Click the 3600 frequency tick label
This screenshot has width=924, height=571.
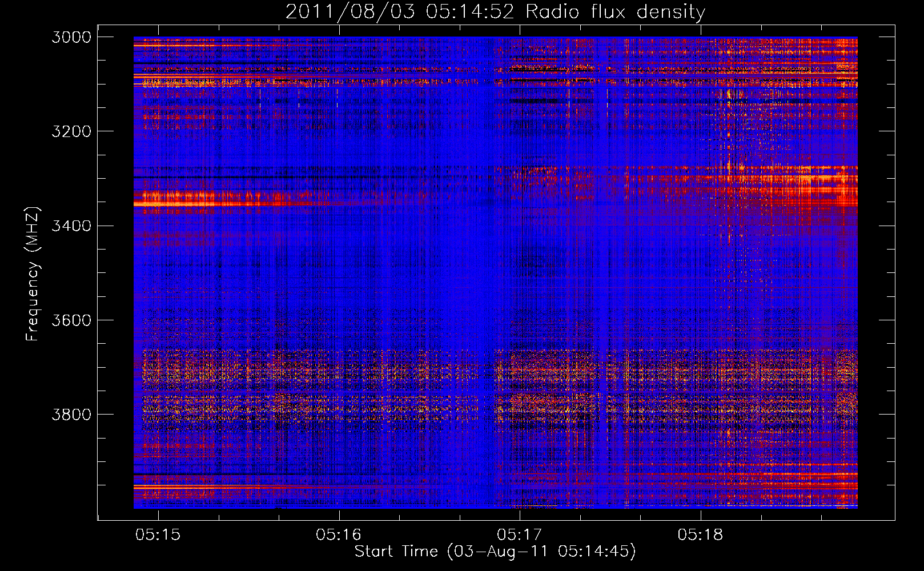pyautogui.click(x=71, y=320)
